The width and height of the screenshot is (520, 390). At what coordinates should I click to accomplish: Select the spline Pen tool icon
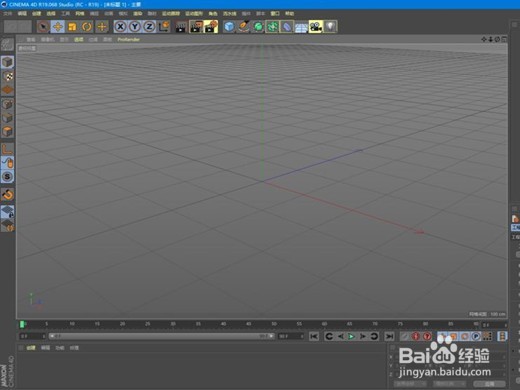click(244, 27)
